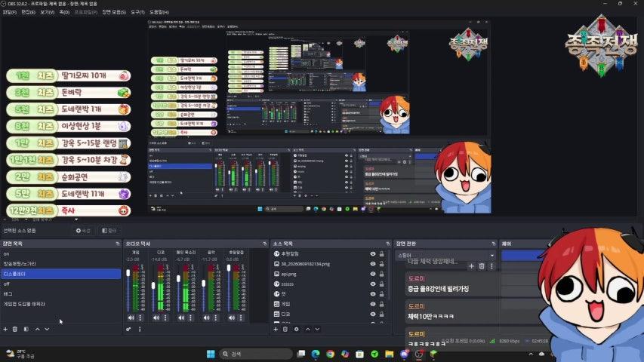Click the 게임 channel volume fader
Screen dimensions: 644x362
tap(128, 273)
